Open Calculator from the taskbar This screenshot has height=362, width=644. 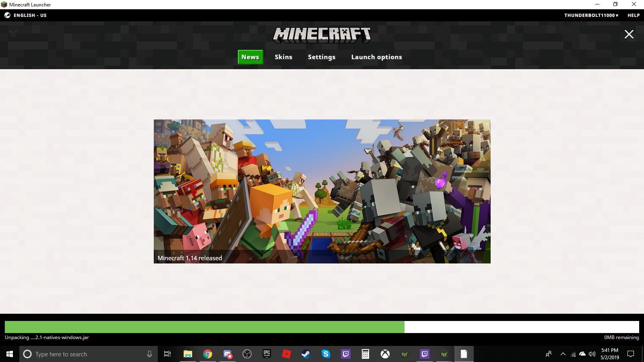[365, 354]
